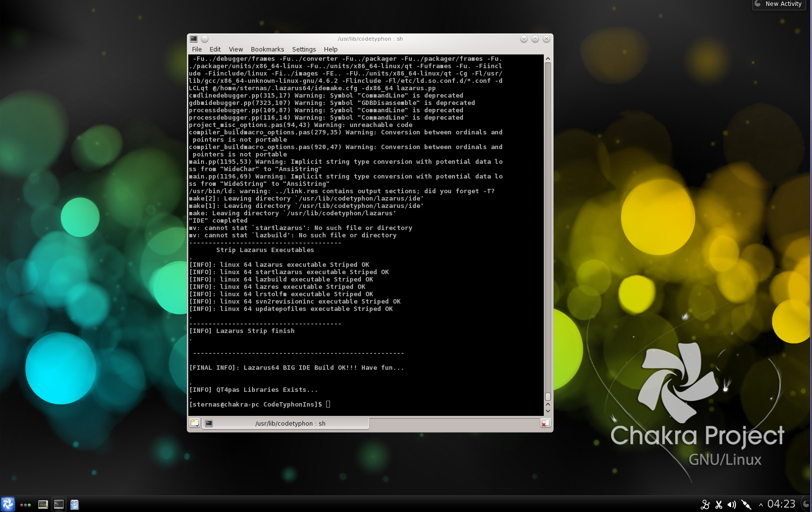Open a new terminal tab via bottom-left icon
Image resolution: width=812 pixels, height=512 pixels.
(x=195, y=423)
